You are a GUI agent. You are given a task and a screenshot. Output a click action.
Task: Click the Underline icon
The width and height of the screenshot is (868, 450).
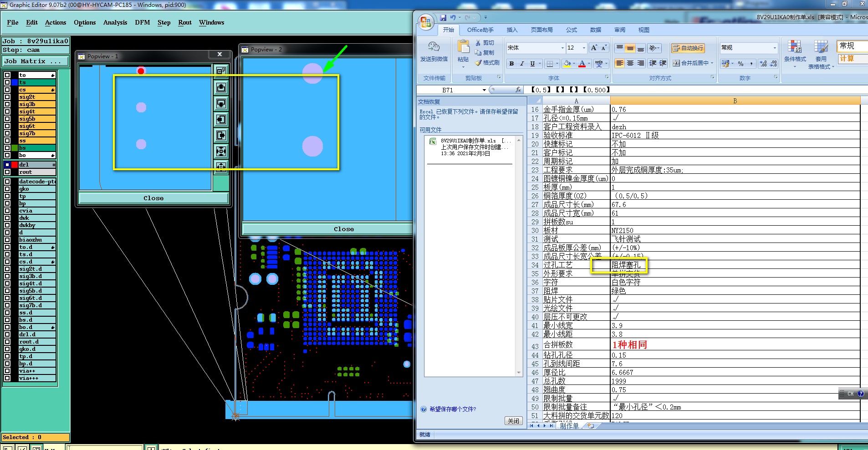pyautogui.click(x=532, y=64)
